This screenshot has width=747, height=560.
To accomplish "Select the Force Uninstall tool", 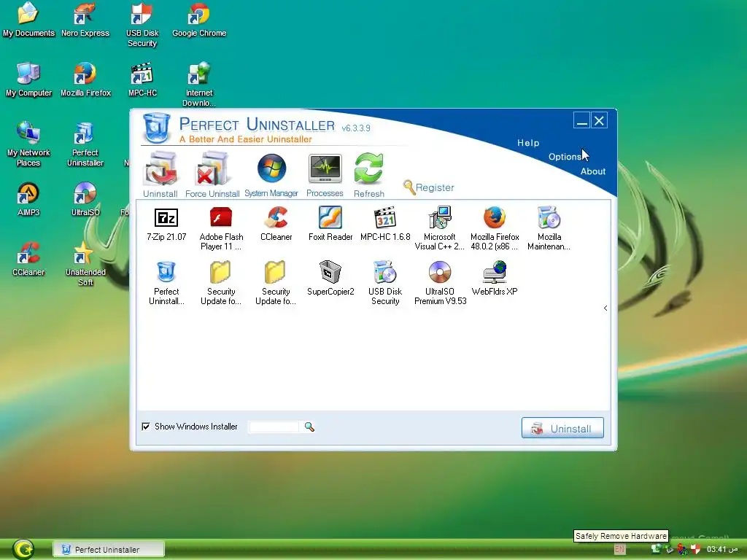I will pyautogui.click(x=212, y=174).
